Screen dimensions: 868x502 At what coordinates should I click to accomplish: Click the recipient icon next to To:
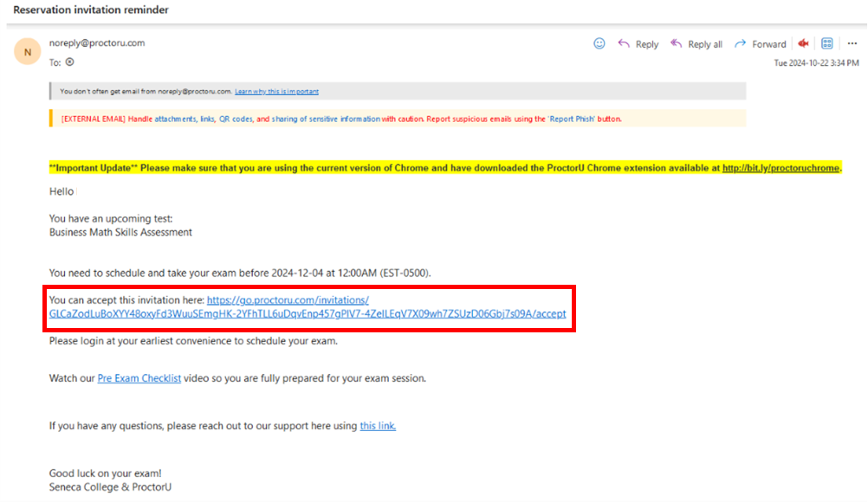[70, 62]
